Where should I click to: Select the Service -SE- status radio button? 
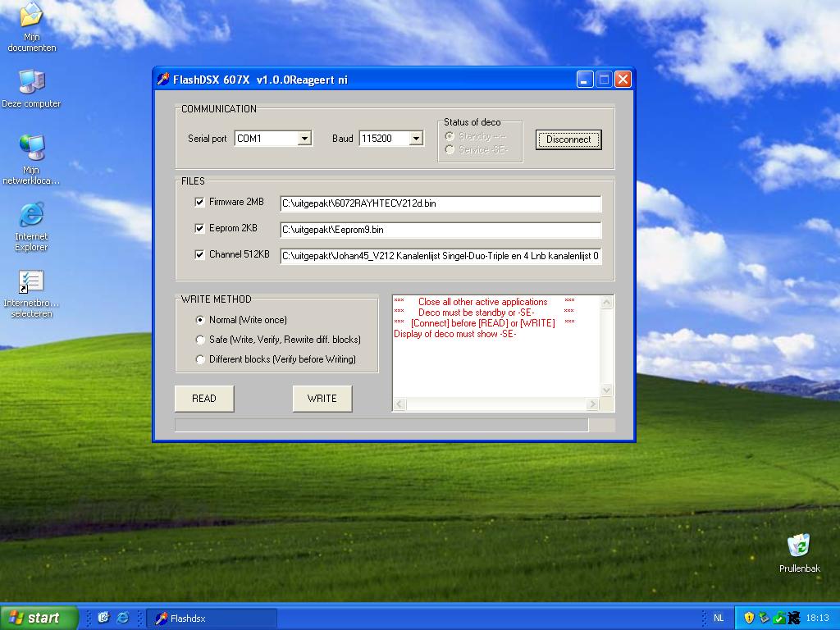[x=450, y=149]
